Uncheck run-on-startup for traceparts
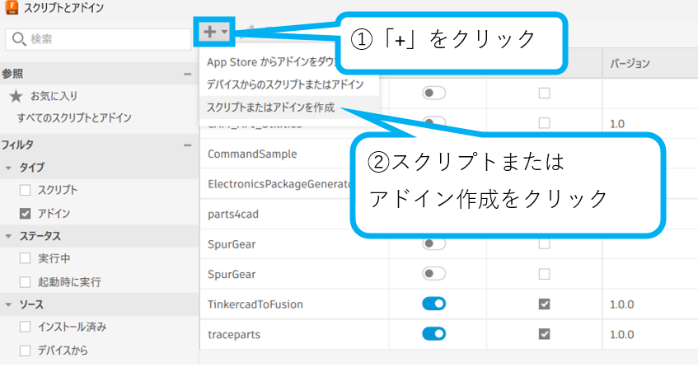Screen dimensions: 698x365 (544, 334)
